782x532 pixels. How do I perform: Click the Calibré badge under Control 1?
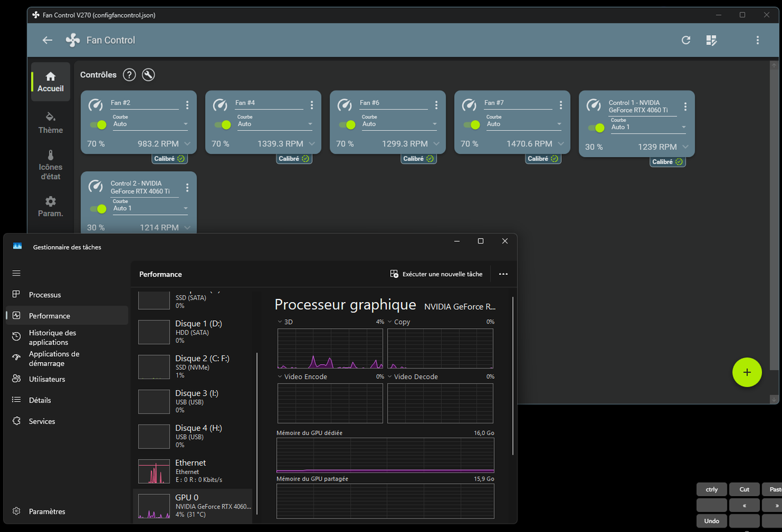[667, 162]
